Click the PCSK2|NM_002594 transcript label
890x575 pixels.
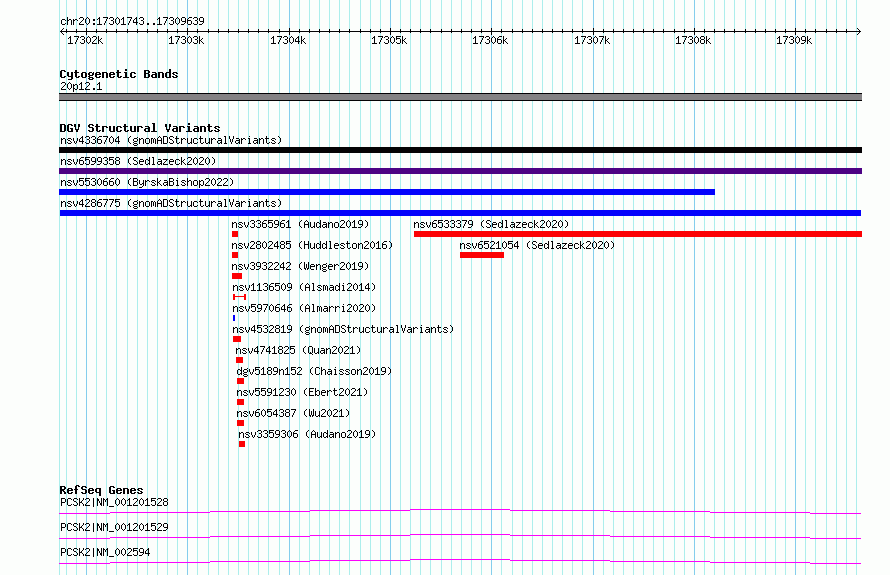(105, 552)
